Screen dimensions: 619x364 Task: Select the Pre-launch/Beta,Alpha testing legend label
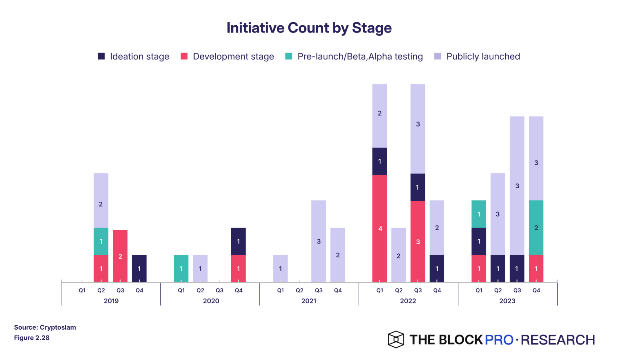(x=360, y=56)
